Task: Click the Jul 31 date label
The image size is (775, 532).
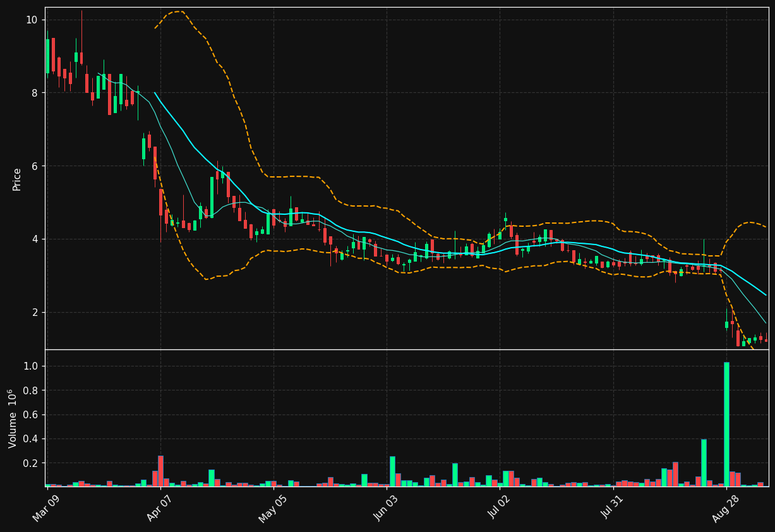Action: (x=611, y=507)
